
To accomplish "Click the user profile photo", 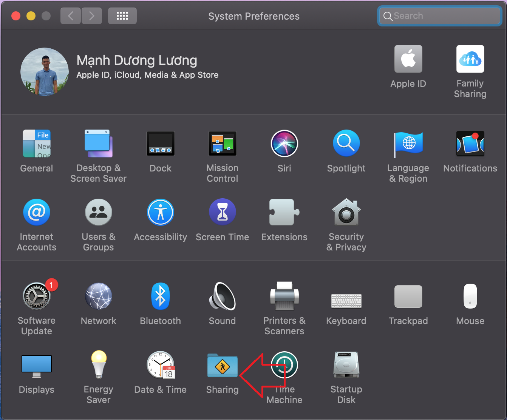I will click(x=45, y=72).
